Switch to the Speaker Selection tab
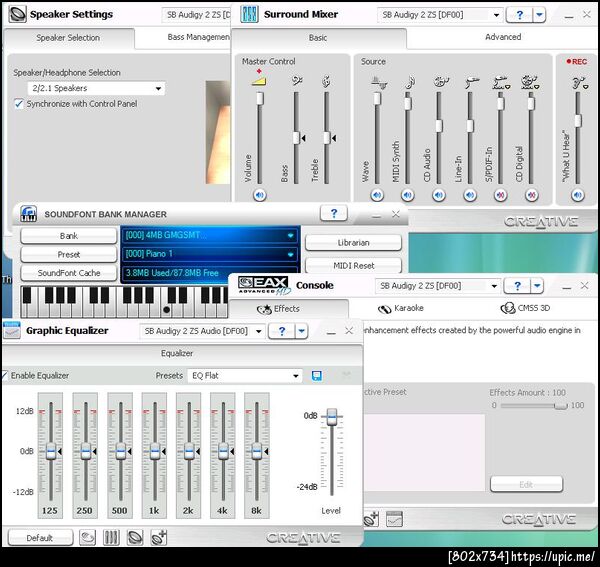This screenshot has width=600, height=567. (x=68, y=38)
